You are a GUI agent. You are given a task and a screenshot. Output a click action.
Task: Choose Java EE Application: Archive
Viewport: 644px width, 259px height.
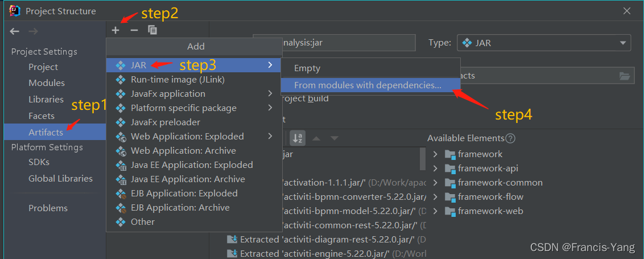[x=194, y=179]
